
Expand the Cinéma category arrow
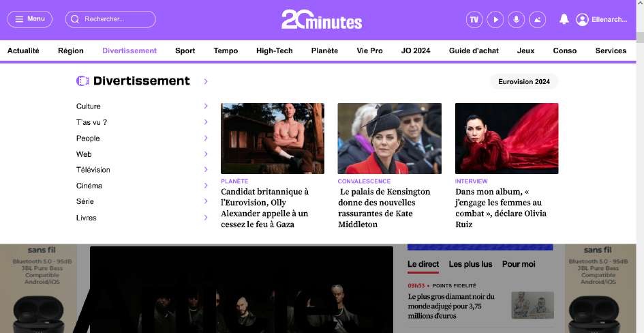coord(205,186)
